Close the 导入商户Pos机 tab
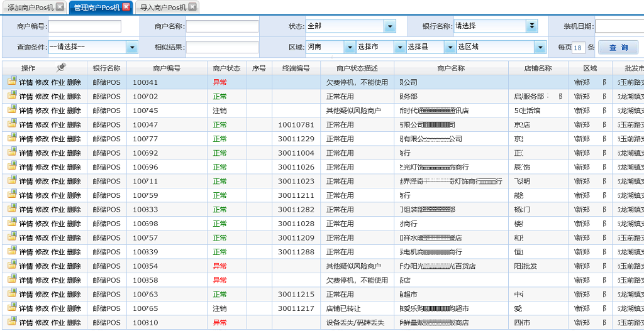This screenshot has width=644, height=331. tap(192, 7)
